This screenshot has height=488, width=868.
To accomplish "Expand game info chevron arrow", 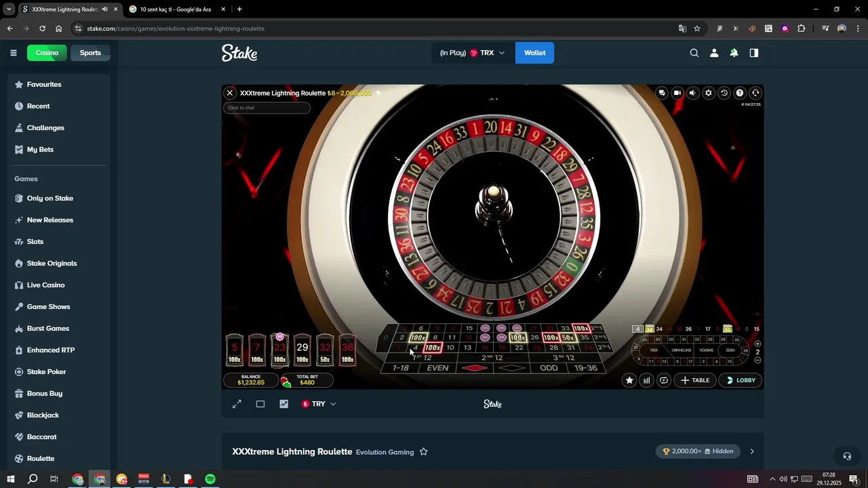I will [752, 451].
